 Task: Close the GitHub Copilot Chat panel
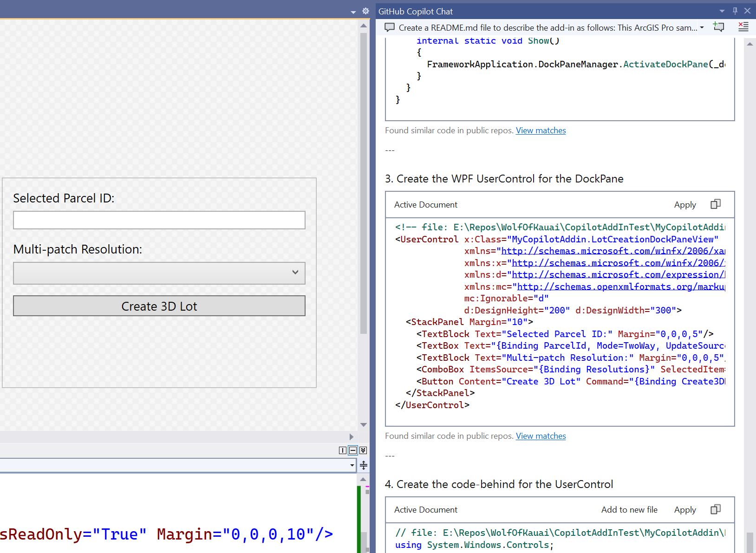tap(747, 11)
